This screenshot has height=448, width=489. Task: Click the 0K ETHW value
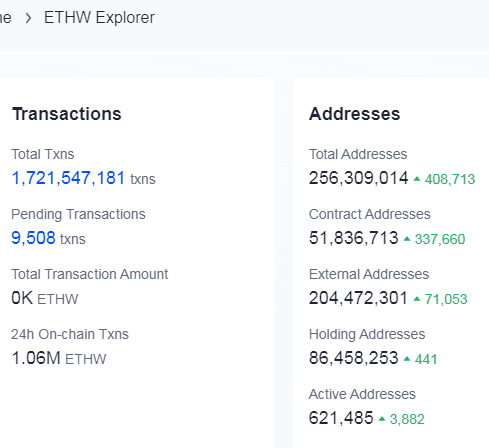45,298
